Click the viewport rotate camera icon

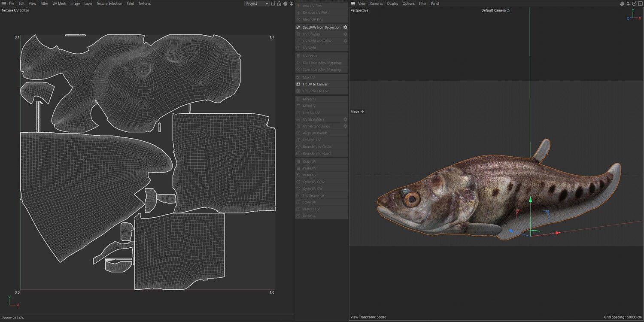pos(633,3)
